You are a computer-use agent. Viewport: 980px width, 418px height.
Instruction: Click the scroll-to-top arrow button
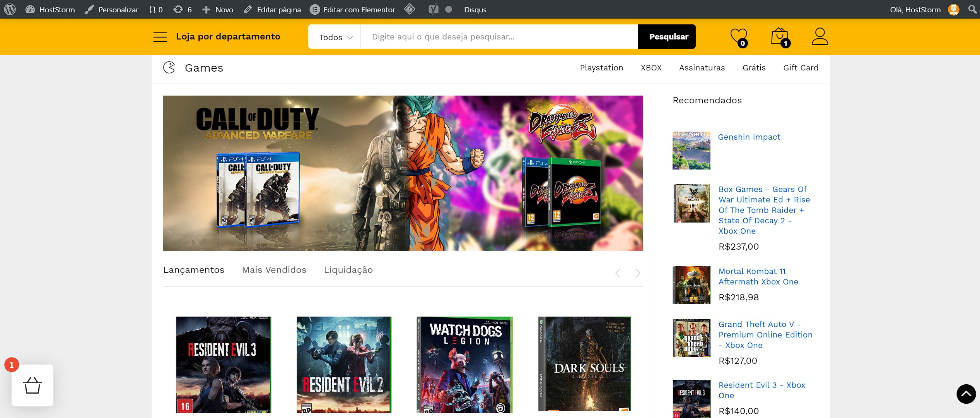(x=966, y=394)
